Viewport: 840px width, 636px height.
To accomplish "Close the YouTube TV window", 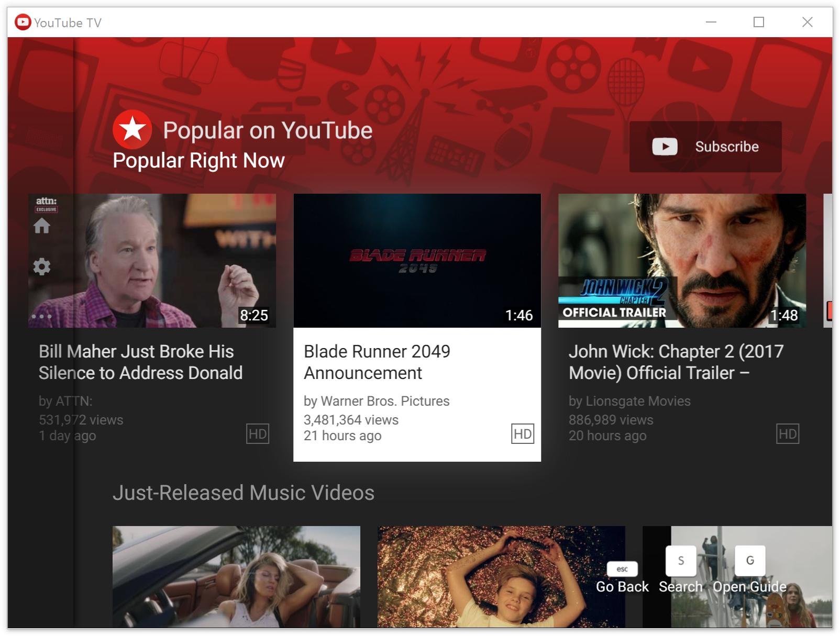I will click(807, 22).
